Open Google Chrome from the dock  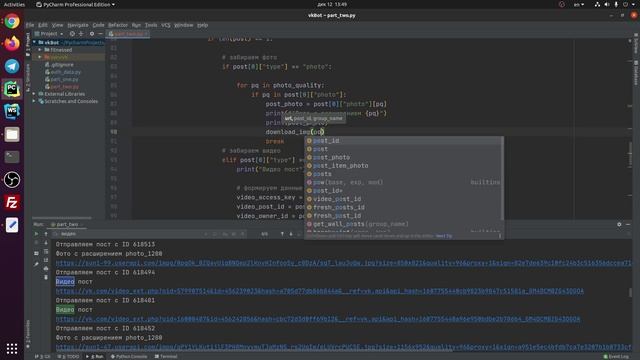point(12,21)
